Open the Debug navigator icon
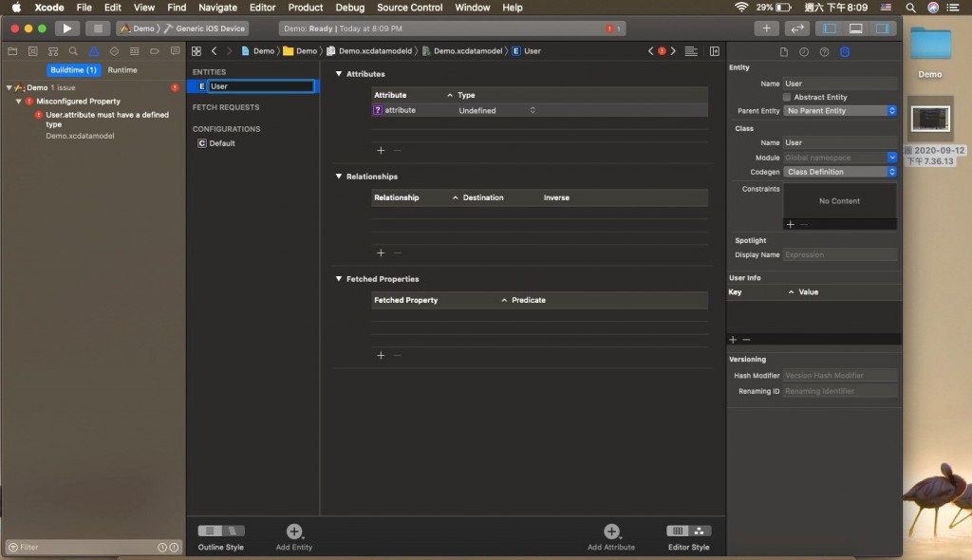This screenshot has width=972, height=560. click(135, 51)
